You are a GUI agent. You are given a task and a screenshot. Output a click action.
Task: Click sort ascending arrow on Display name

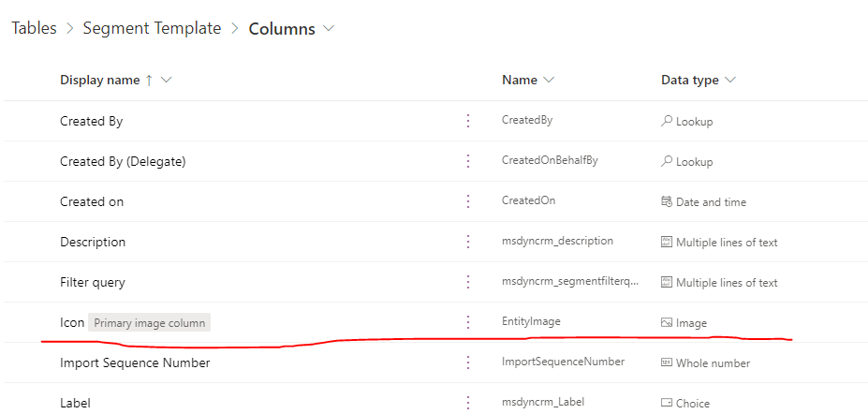[x=148, y=81]
